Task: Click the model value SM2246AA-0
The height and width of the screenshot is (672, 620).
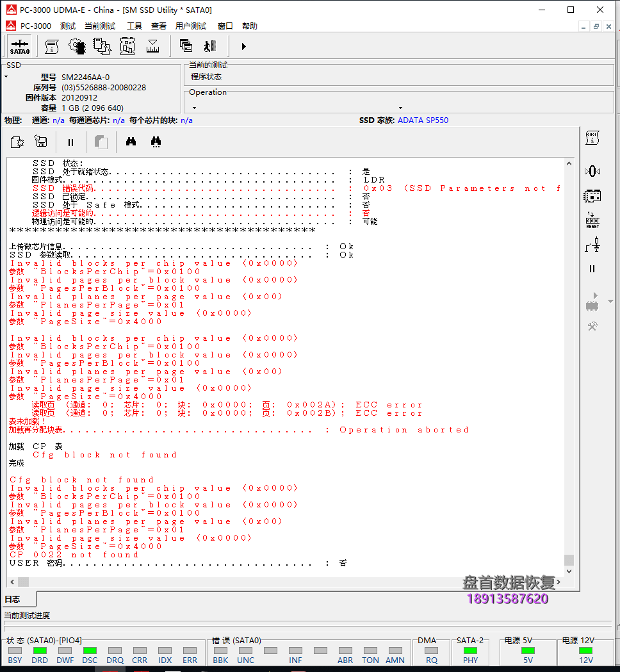Action: 86,77
